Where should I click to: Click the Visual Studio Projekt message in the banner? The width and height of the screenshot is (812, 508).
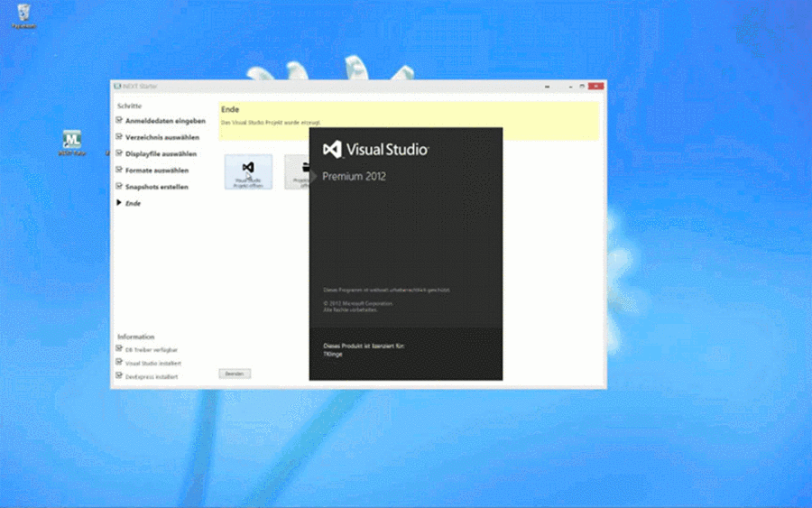click(271, 123)
